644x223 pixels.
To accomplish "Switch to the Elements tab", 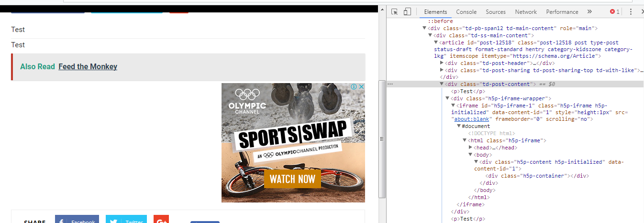I will click(x=435, y=12).
